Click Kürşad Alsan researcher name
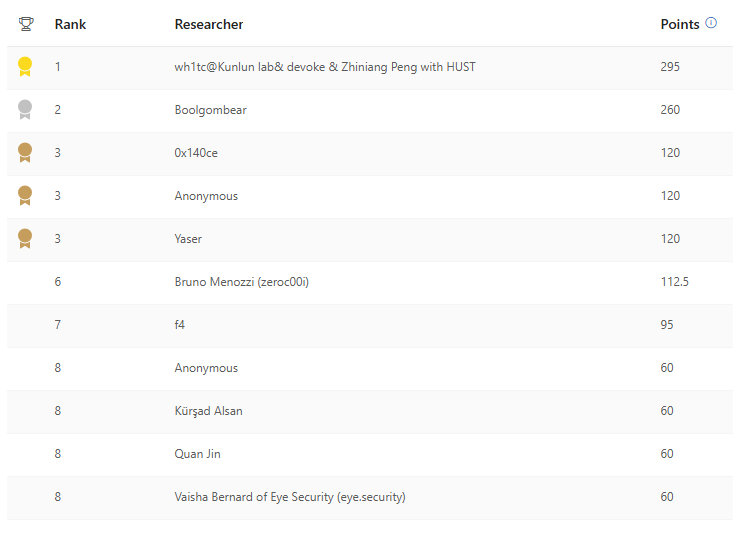The width and height of the screenshot is (753, 535). tap(208, 411)
